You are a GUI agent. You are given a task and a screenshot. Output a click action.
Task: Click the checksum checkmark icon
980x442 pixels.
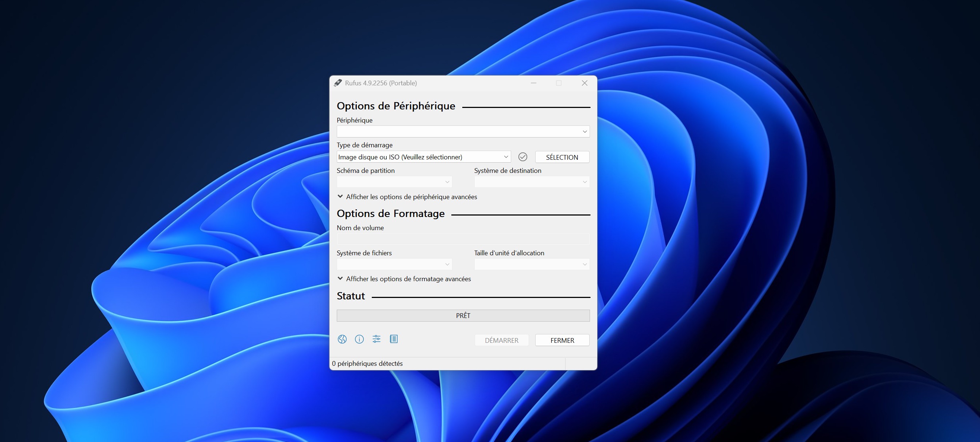point(523,157)
